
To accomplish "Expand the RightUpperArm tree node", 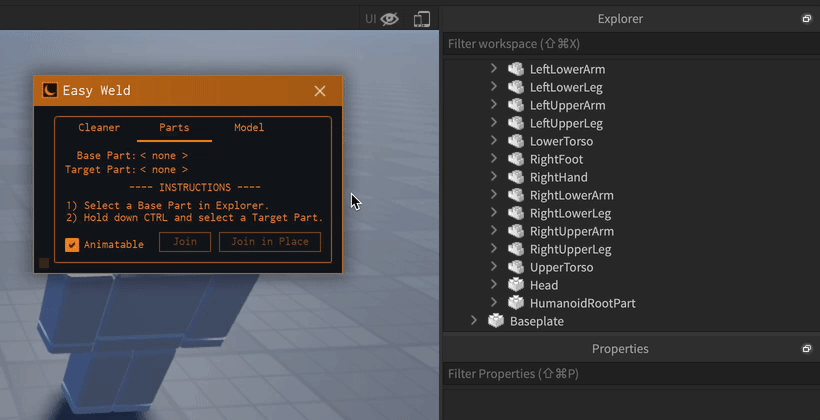I will [493, 231].
